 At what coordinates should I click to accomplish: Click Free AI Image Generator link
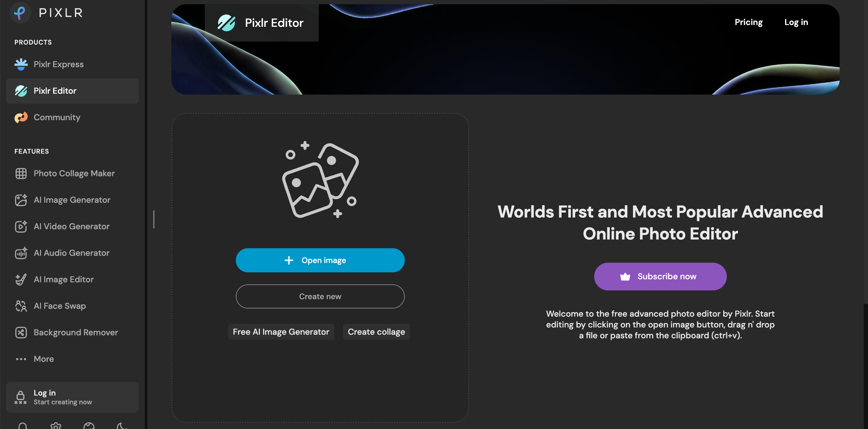pos(281,332)
